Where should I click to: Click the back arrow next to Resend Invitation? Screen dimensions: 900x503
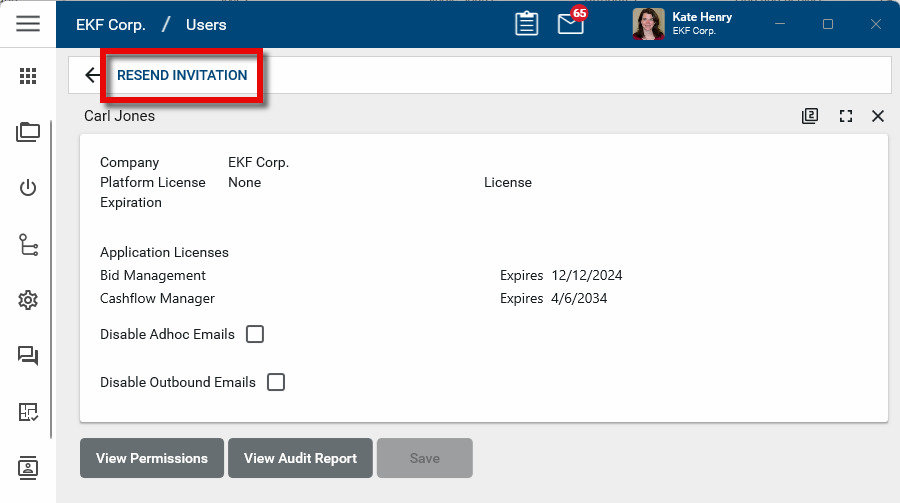93,75
